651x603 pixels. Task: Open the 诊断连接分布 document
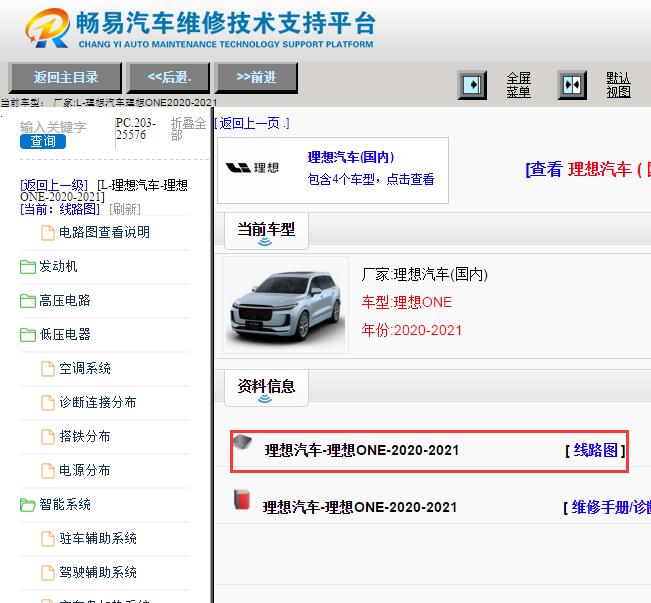pyautogui.click(x=98, y=402)
